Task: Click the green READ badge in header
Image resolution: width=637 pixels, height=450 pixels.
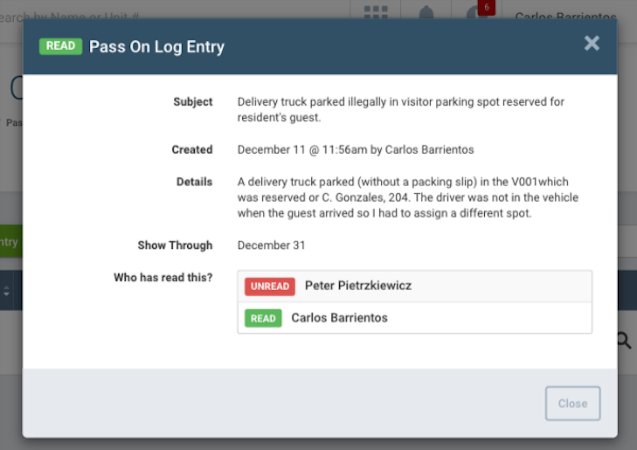Action: click(x=61, y=46)
